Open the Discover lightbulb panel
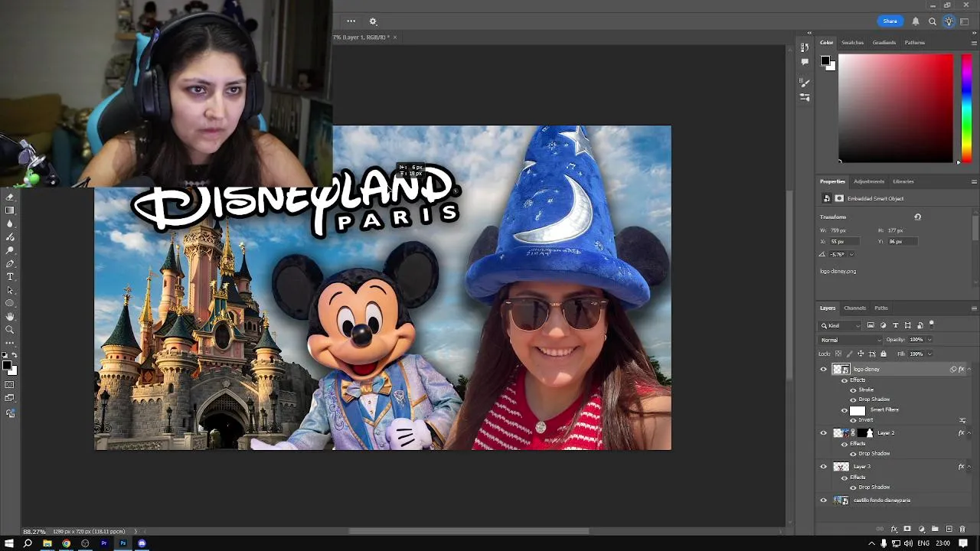Image resolution: width=980 pixels, height=551 pixels. click(x=949, y=21)
